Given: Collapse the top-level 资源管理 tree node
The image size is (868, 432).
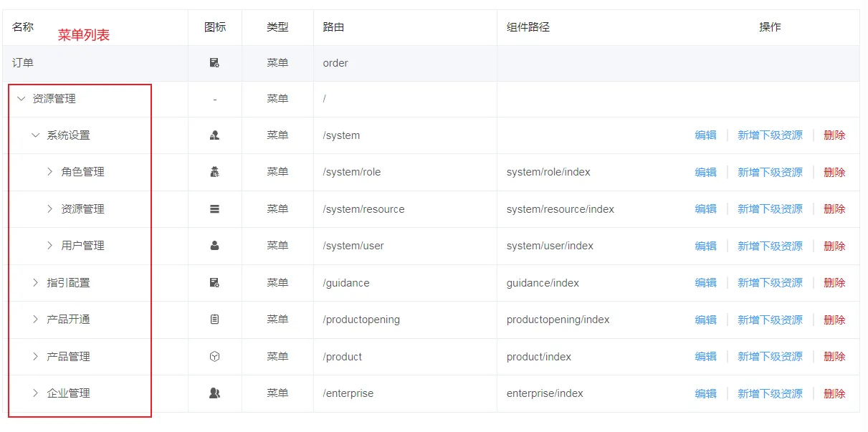Looking at the screenshot, I should [21, 99].
